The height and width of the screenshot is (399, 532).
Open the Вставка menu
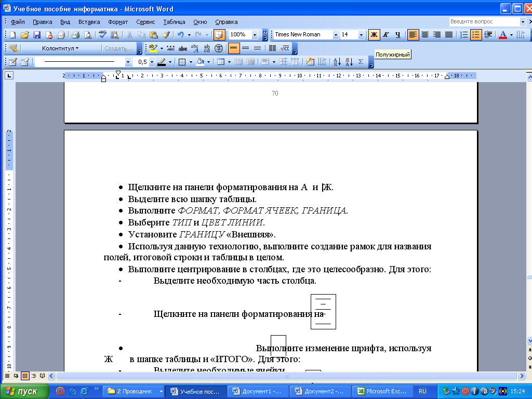point(89,22)
